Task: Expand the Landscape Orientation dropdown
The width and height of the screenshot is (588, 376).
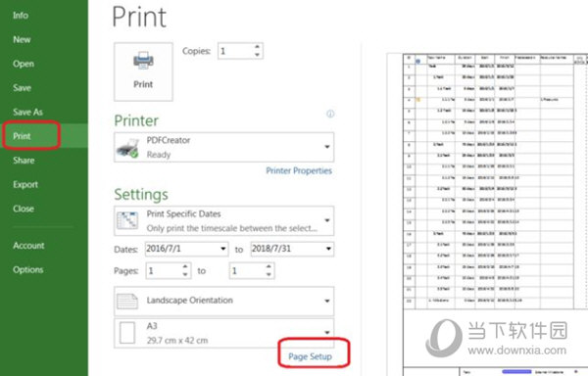Action: point(327,301)
